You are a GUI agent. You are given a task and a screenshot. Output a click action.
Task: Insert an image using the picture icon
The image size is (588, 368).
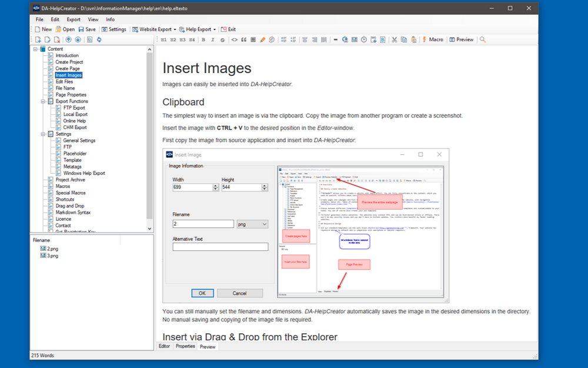click(x=355, y=39)
